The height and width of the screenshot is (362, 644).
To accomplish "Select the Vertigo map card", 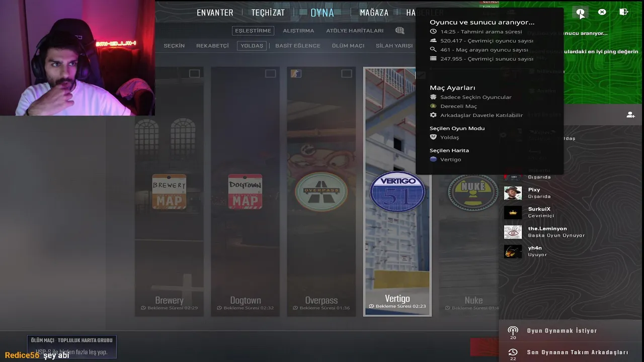I will 397,192.
